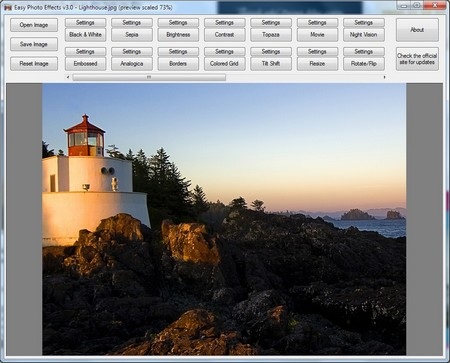Apply the Embossed effect
Image resolution: width=450 pixels, height=363 pixels.
[85, 64]
